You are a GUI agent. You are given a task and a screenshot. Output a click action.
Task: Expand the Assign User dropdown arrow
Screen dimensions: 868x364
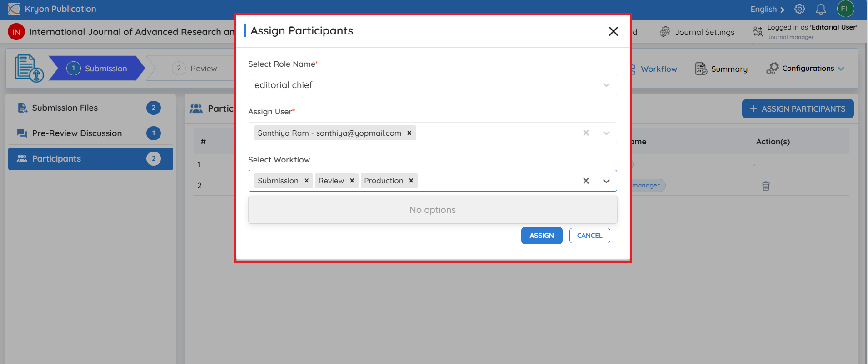pyautogui.click(x=606, y=133)
